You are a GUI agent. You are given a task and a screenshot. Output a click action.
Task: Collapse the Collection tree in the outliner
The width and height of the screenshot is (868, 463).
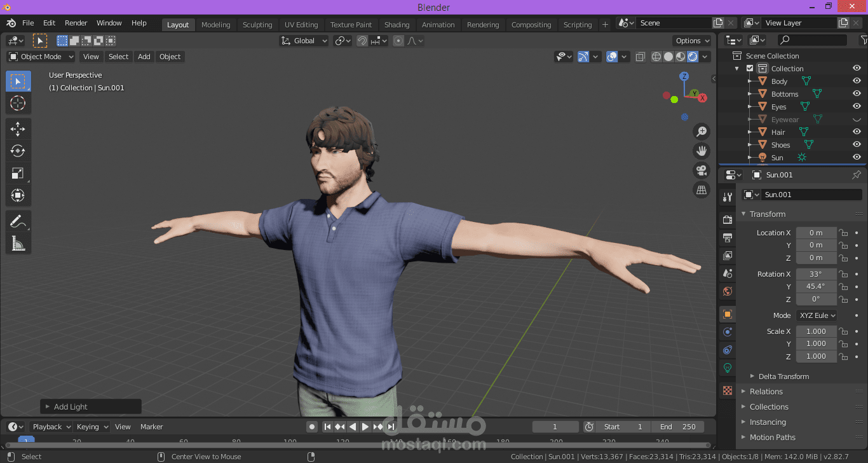coord(736,68)
